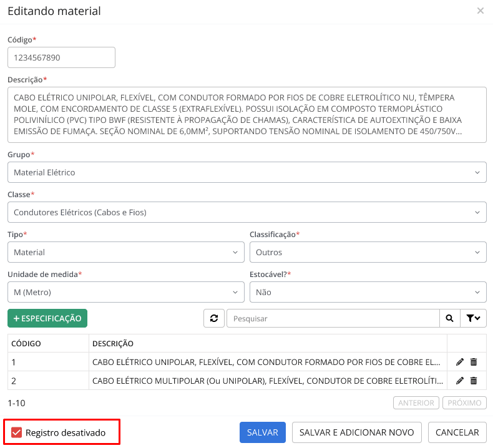Viewport: 493px width, 448px height.
Task: Delete specification row 2 with trash icon
Action: [474, 381]
